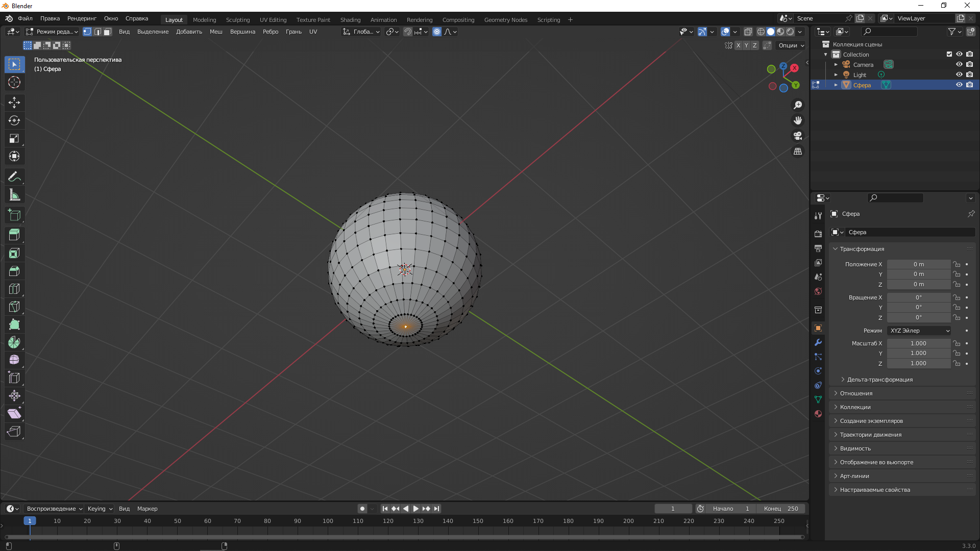
Task: Open the Файл menu
Action: pos(25,18)
